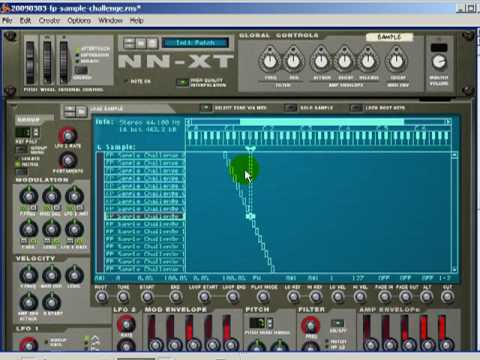Screen dimensions: 480x360
Task: Enable Solo Sample button
Action: point(291,108)
